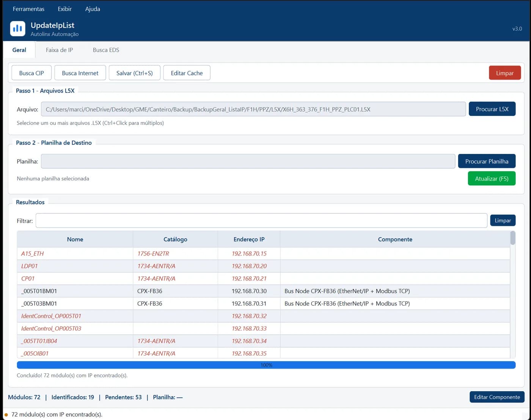Sort by the Componente column header
This screenshot has width=531, height=420.
tap(395, 239)
